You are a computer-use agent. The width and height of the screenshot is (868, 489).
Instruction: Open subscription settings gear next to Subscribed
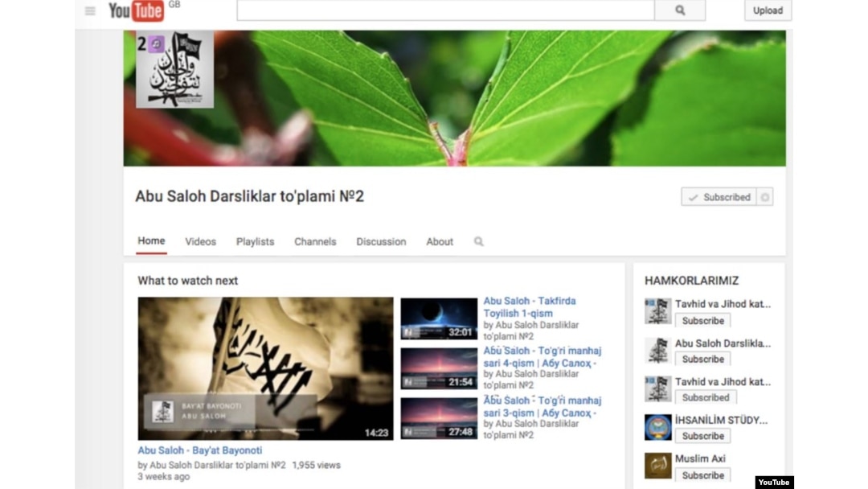click(x=765, y=197)
